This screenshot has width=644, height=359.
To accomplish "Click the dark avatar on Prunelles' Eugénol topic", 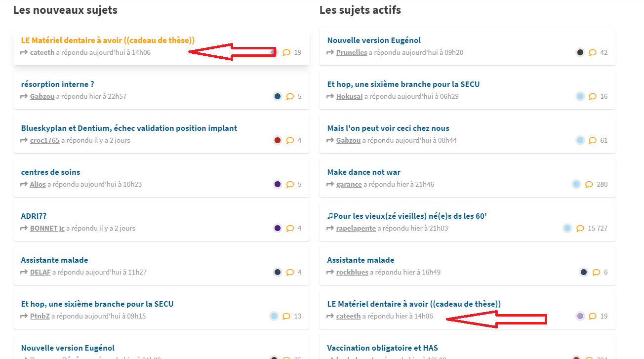I will tap(580, 52).
